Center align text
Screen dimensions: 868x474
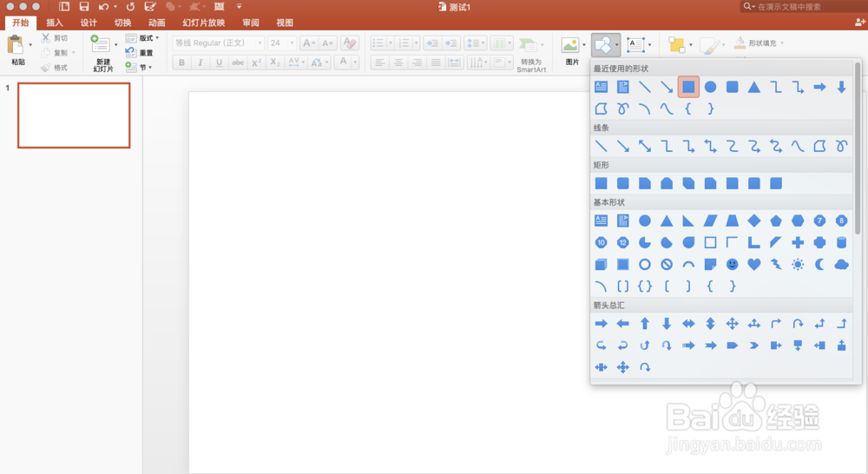click(x=398, y=63)
